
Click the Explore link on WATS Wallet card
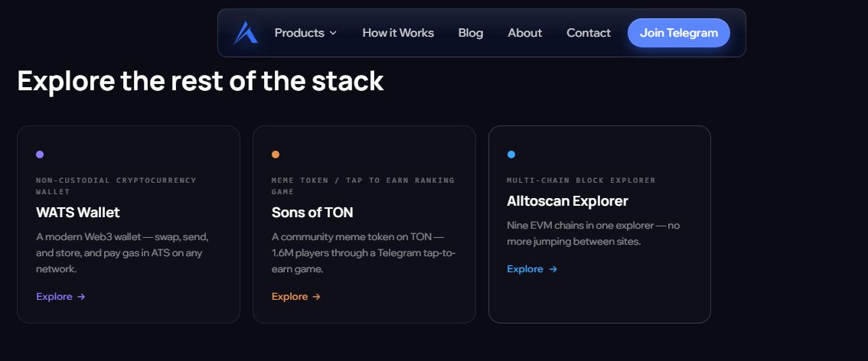pyautogui.click(x=61, y=296)
